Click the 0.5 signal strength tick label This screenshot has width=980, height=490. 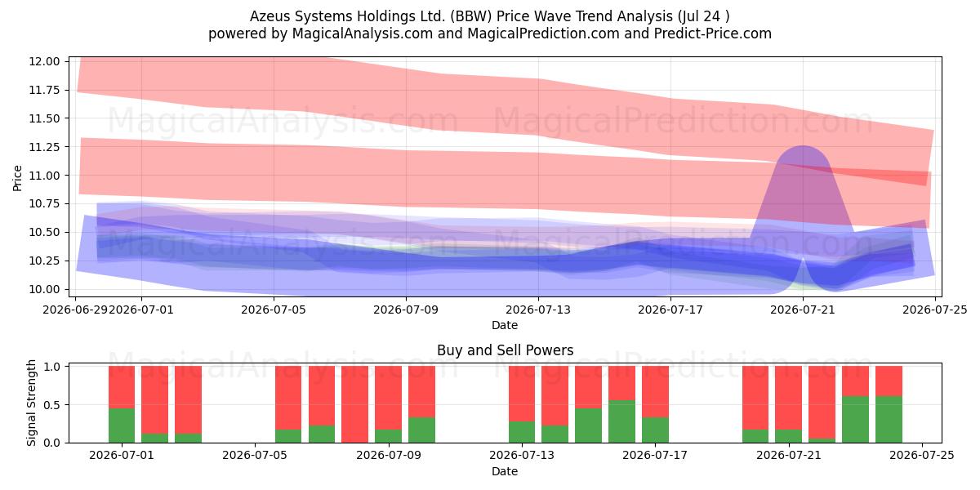point(53,405)
